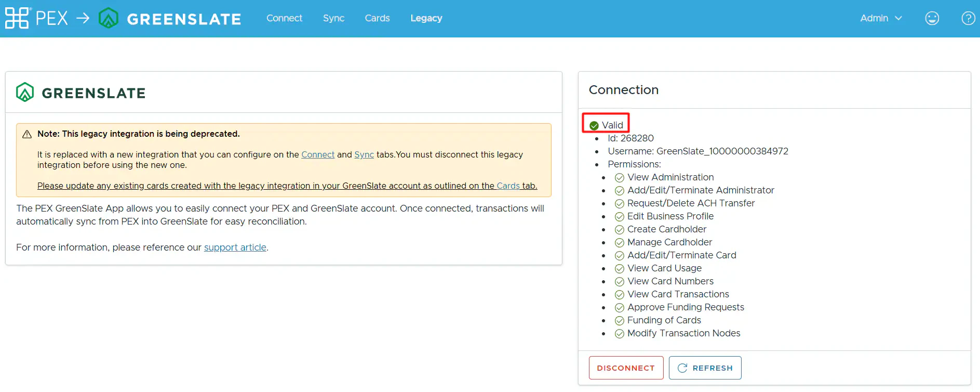Click the checkmark beside View Card Transactions
This screenshot has height=392, width=980.
point(620,295)
